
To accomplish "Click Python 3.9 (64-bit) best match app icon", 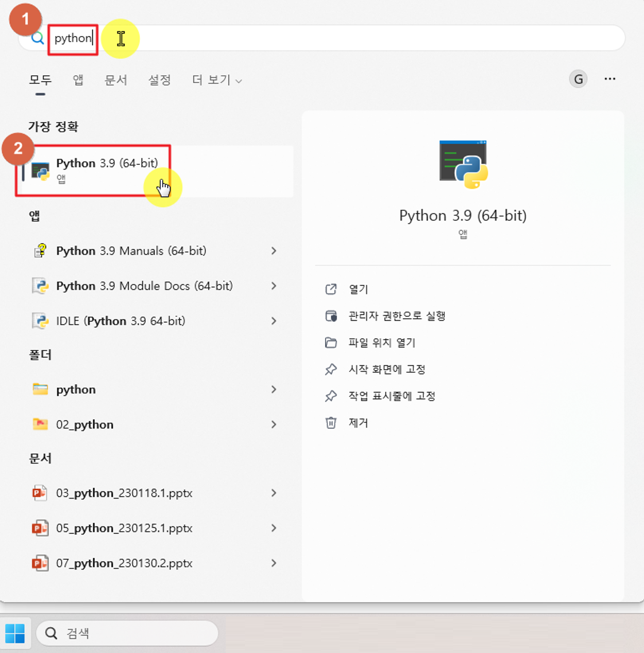I will click(x=40, y=171).
